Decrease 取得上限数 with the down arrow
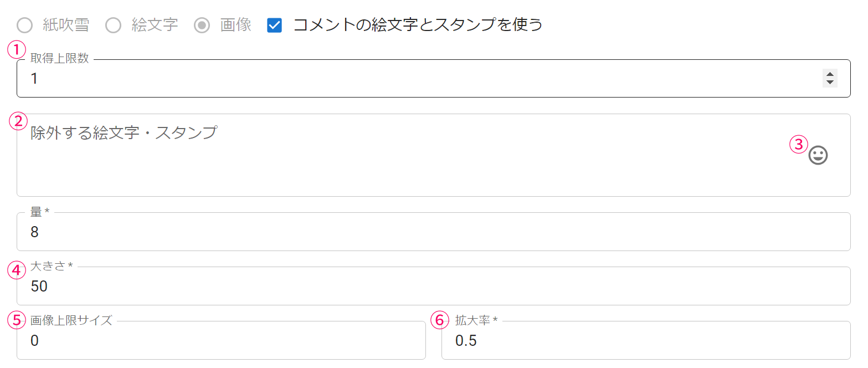The width and height of the screenshot is (868, 368). tap(830, 83)
